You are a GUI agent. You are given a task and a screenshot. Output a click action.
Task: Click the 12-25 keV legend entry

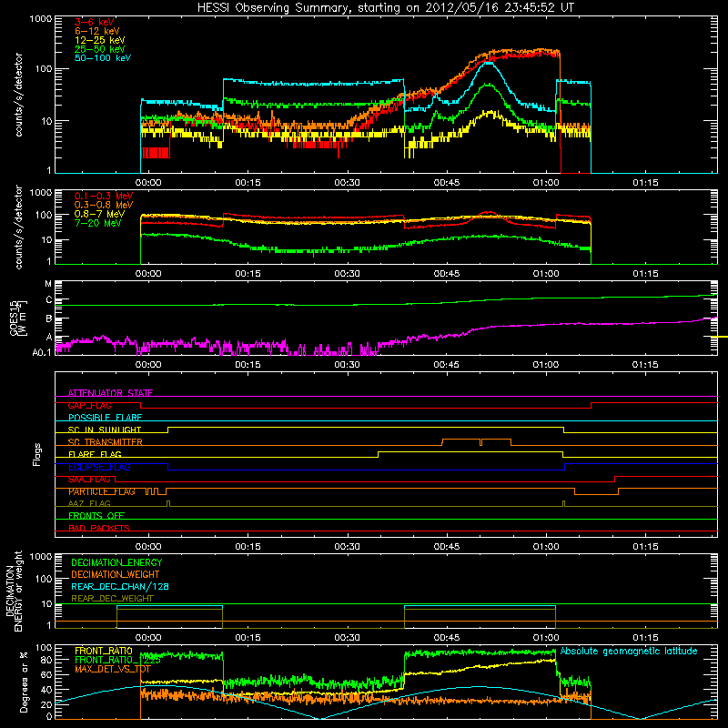(x=100, y=40)
